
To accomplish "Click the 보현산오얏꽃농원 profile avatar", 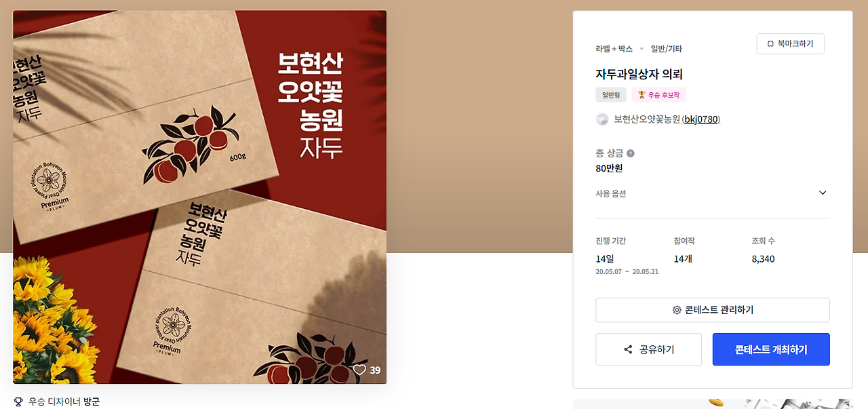I will (x=602, y=119).
